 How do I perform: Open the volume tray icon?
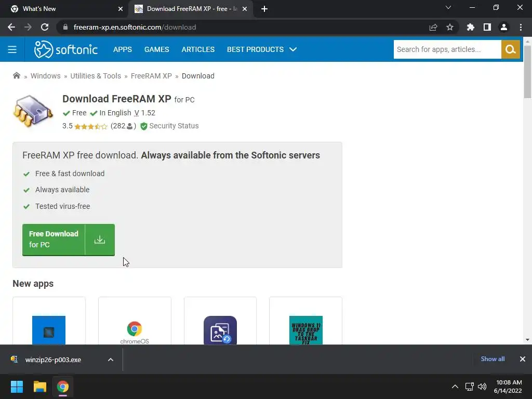[482, 387]
